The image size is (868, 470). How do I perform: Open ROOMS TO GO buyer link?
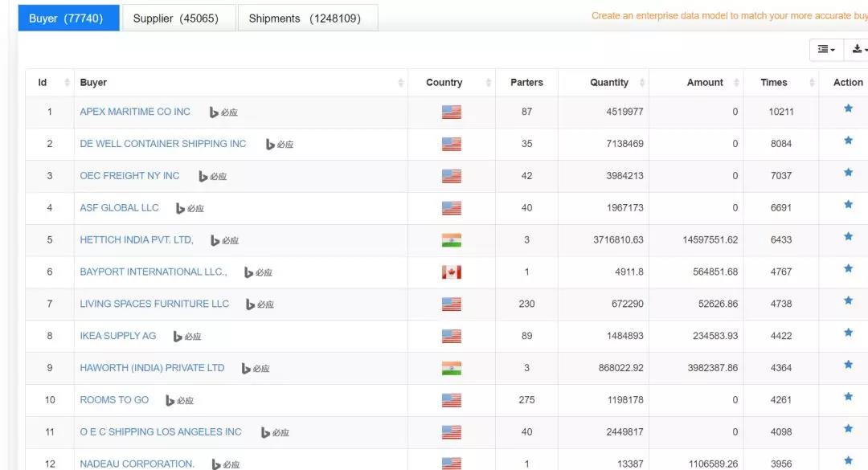click(114, 400)
